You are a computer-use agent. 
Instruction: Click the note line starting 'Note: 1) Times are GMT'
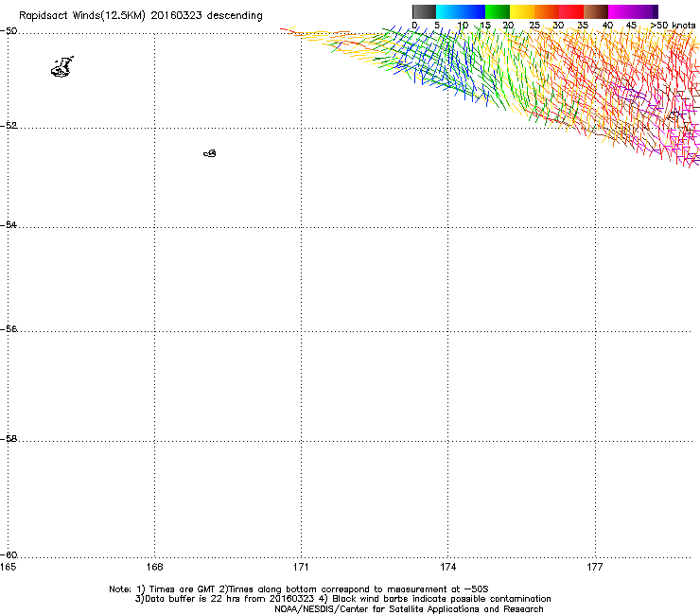[x=299, y=589]
